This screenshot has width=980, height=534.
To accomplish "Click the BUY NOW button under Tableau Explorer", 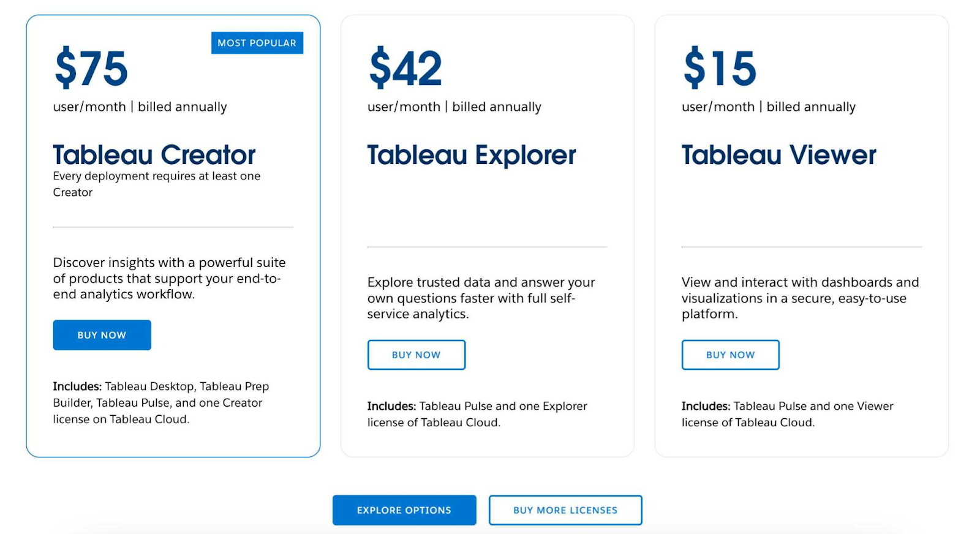I will tap(417, 355).
